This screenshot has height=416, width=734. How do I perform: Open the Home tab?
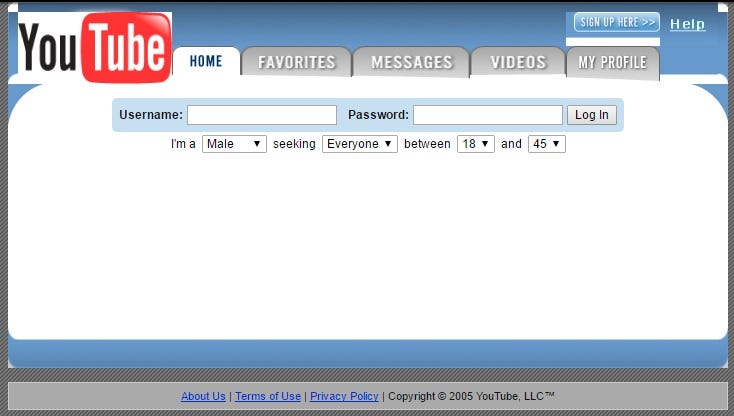[206, 61]
